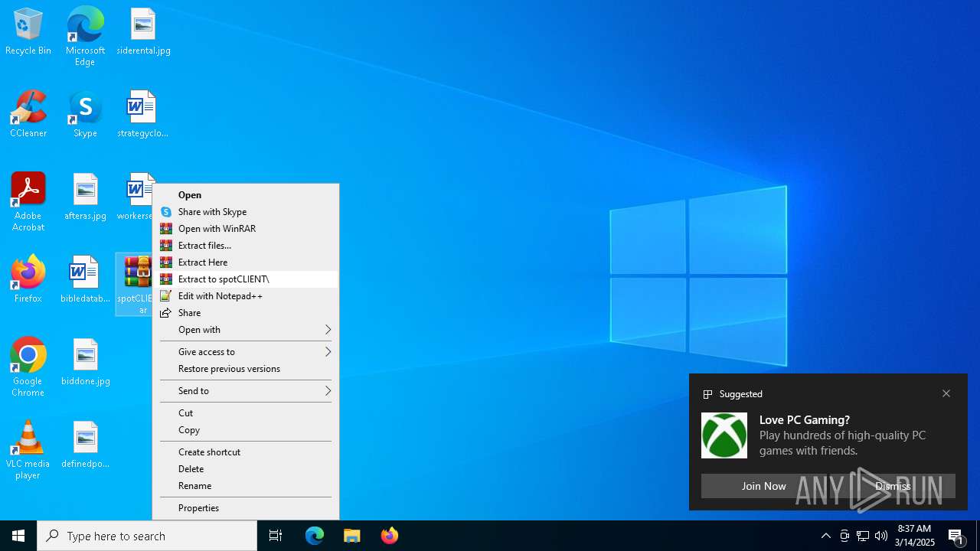Open Edge from the taskbar
Viewport: 980px width, 551px height.
click(315, 536)
